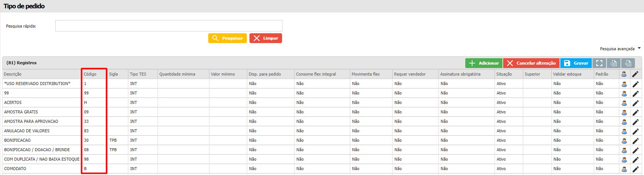Sort by Quantidade mínima column header
Viewport: 644px width, 175px height.
177,74
